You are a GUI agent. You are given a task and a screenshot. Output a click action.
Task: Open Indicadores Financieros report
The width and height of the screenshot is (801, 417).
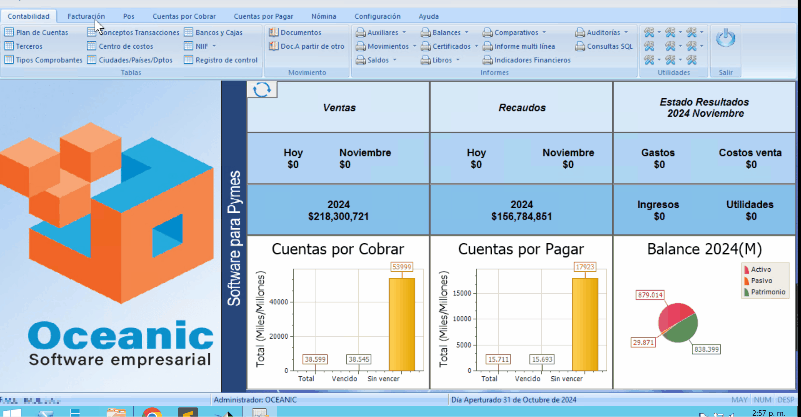point(526,60)
